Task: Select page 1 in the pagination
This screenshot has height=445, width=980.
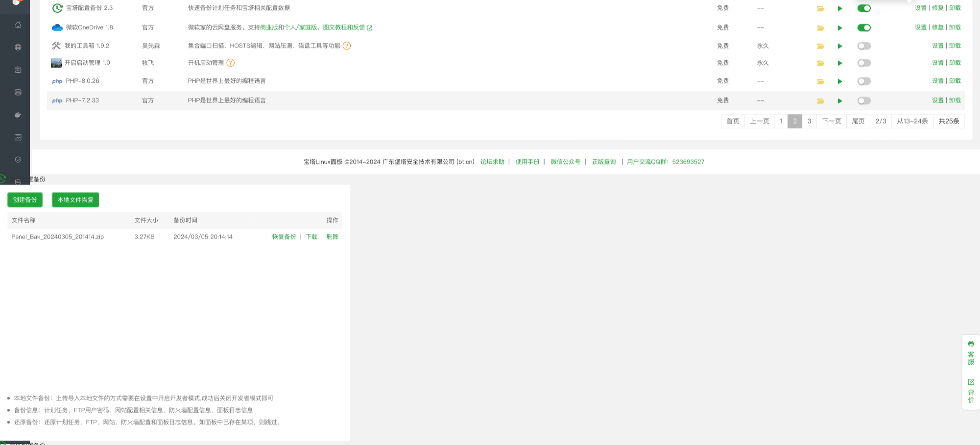Action: (781, 121)
